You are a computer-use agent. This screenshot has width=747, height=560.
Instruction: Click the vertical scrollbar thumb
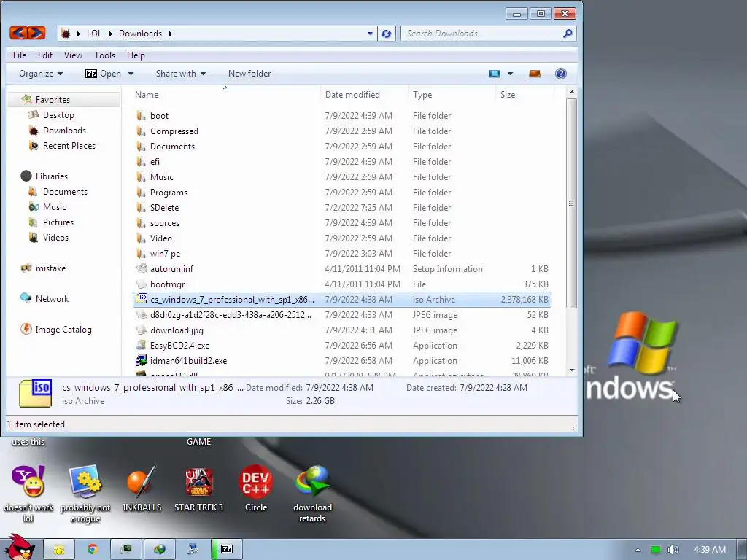[572, 203]
